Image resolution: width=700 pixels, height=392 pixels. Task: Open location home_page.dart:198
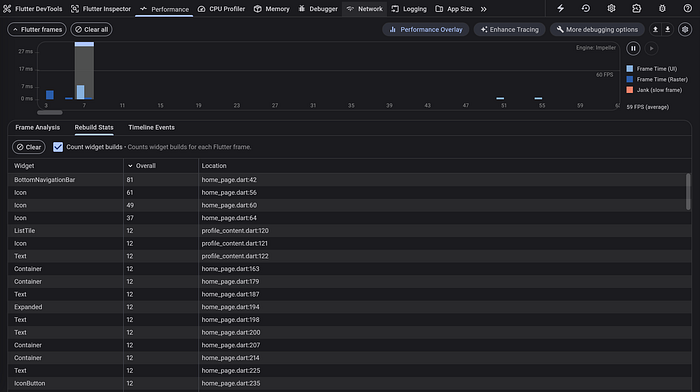tap(230, 320)
